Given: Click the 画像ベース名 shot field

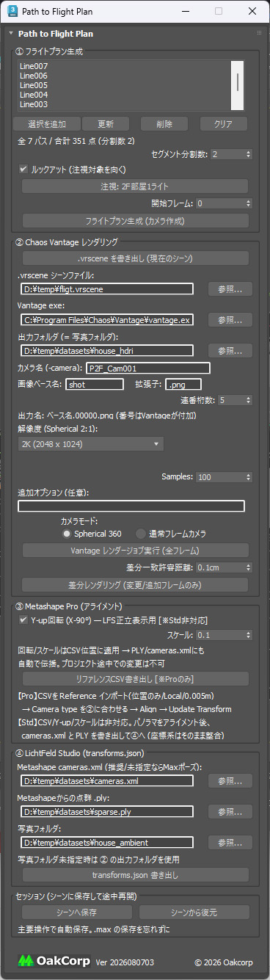Looking at the screenshot, I should 95,384.
